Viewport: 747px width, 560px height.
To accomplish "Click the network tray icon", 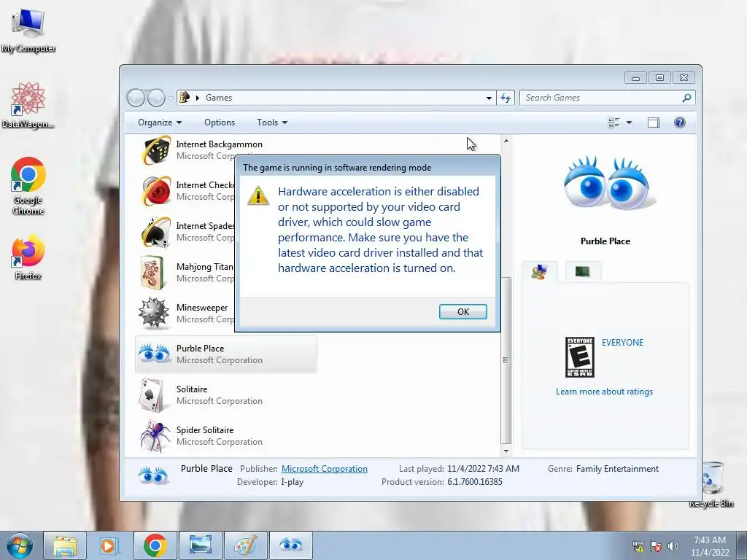I will [x=638, y=546].
